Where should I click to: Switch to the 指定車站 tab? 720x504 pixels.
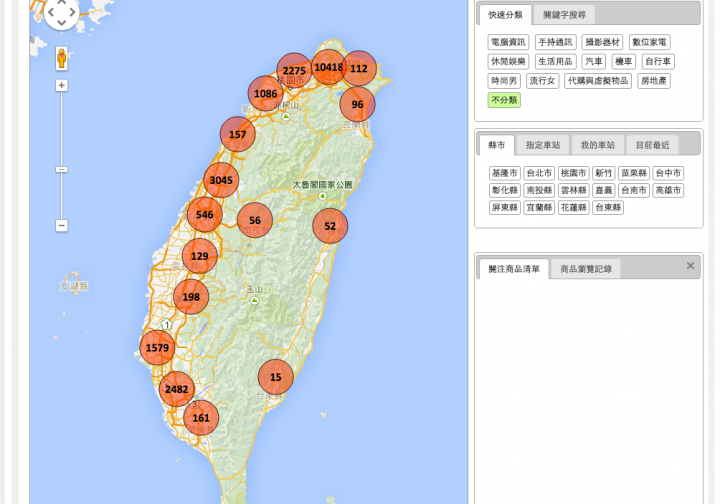coord(543,145)
